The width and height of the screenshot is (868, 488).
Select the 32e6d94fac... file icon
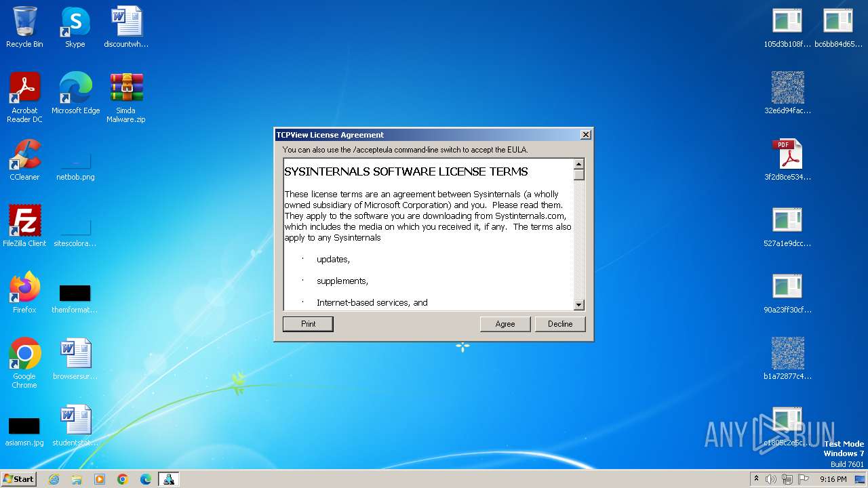click(787, 94)
